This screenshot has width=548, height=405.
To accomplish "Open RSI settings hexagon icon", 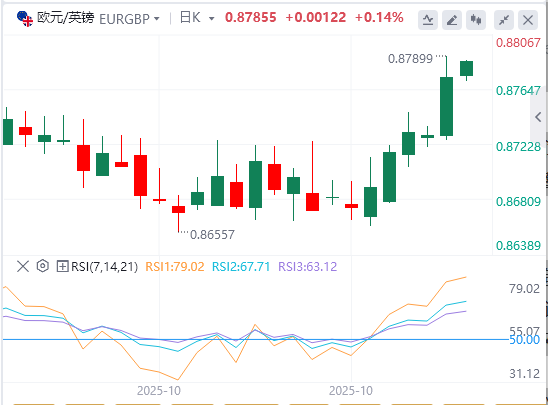I will pyautogui.click(x=43, y=266).
